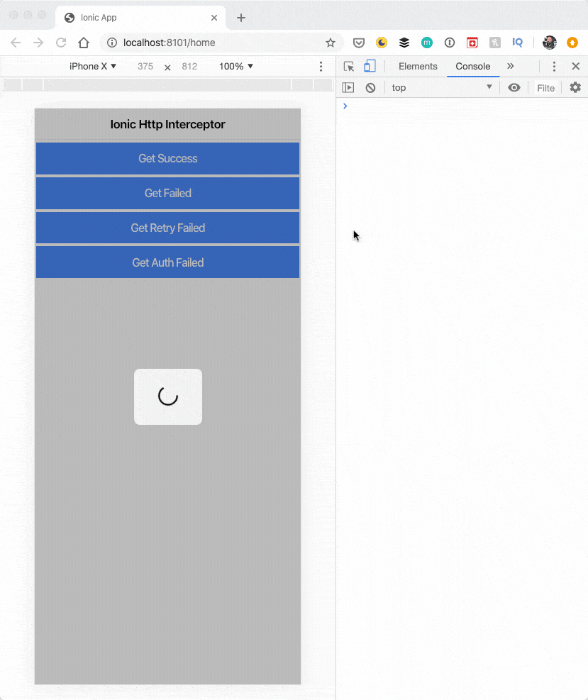Switch to the Elements tab
The width and height of the screenshot is (588, 700).
tap(418, 66)
